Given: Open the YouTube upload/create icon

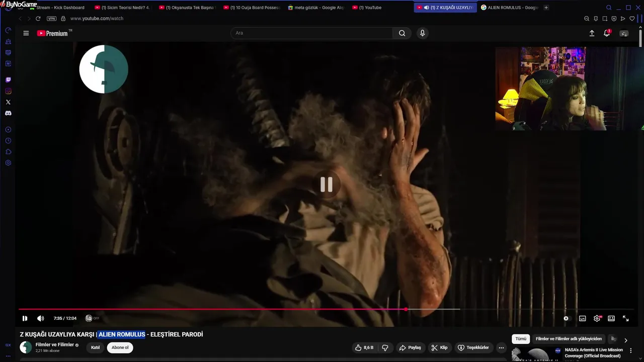Looking at the screenshot, I should click(x=592, y=33).
